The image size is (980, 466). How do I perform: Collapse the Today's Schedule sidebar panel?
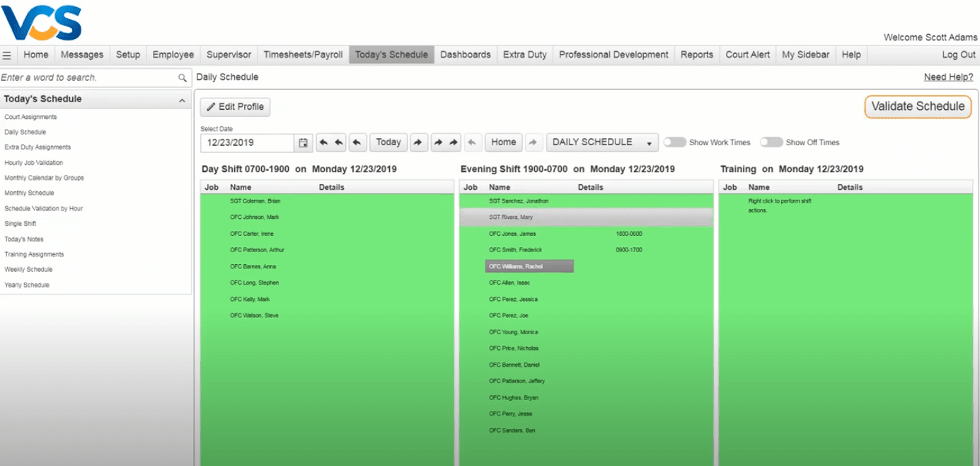[183, 98]
